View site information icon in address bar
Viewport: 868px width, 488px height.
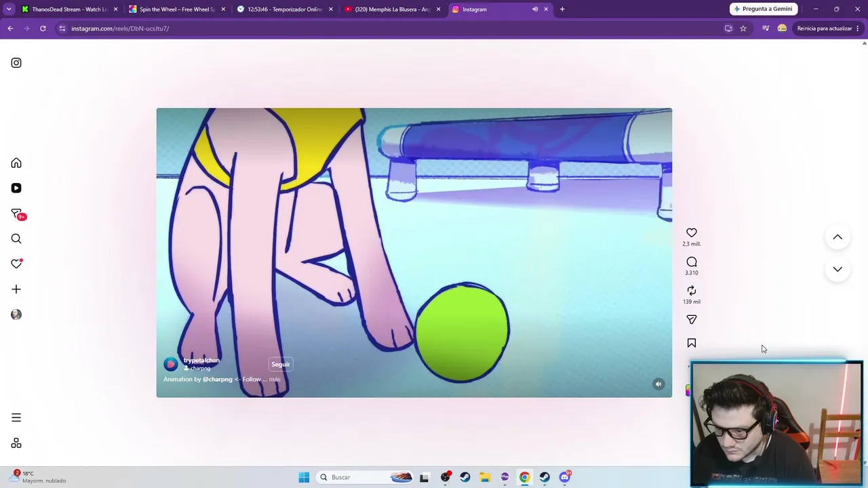[x=62, y=28]
